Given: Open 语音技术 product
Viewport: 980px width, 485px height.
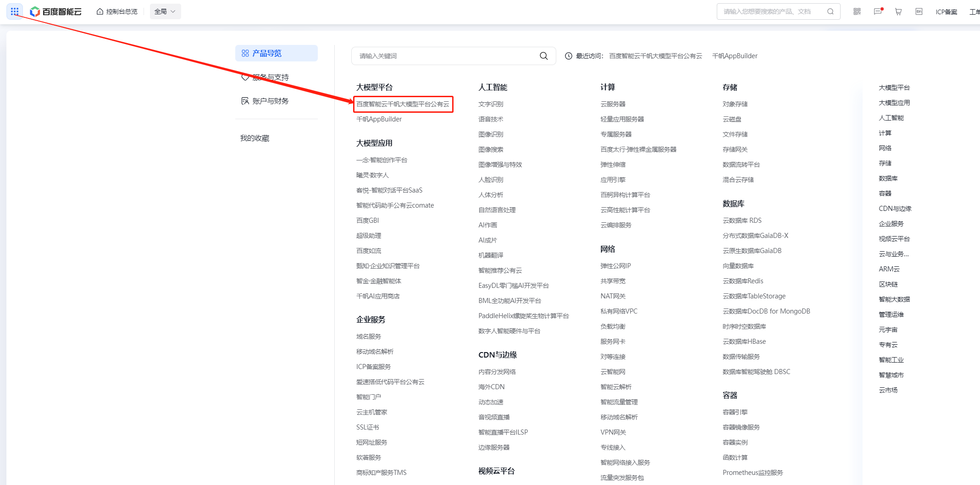Looking at the screenshot, I should pyautogui.click(x=491, y=119).
